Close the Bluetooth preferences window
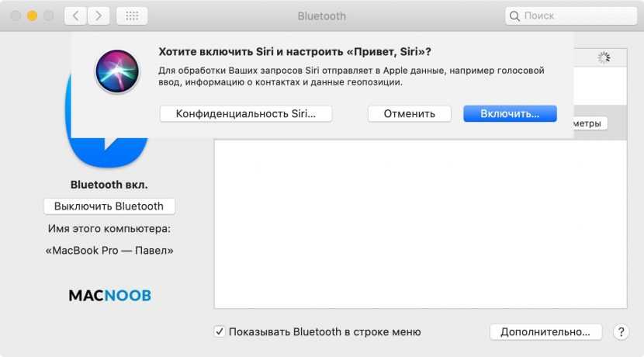Image resolution: width=644 pixels, height=357 pixels. click(x=15, y=16)
